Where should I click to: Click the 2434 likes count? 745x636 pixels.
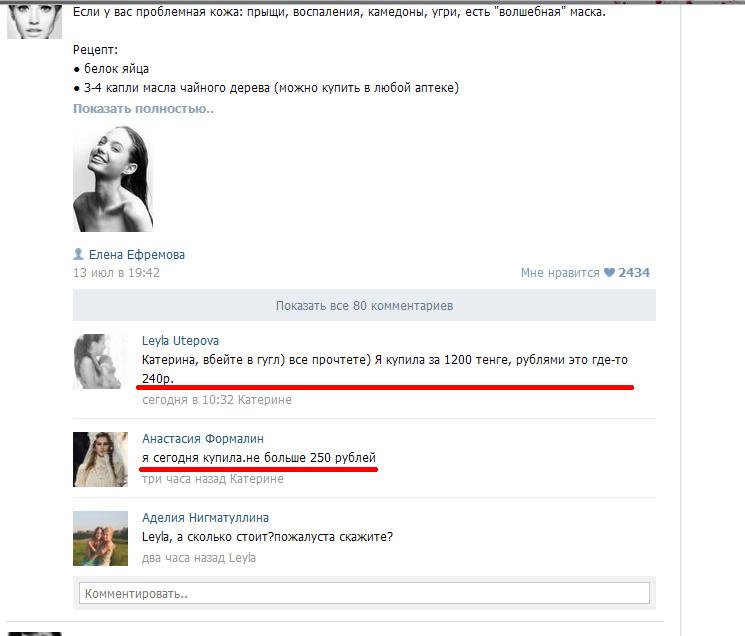[x=634, y=273]
